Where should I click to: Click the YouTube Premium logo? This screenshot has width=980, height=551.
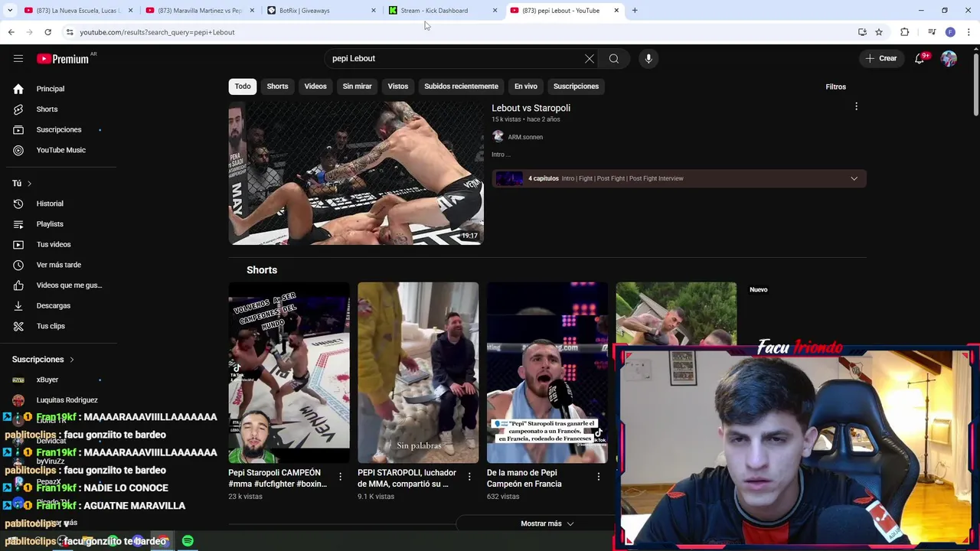click(63, 59)
